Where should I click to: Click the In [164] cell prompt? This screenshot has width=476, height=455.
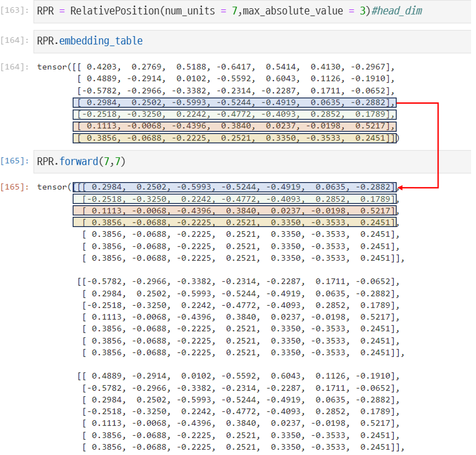(15, 40)
